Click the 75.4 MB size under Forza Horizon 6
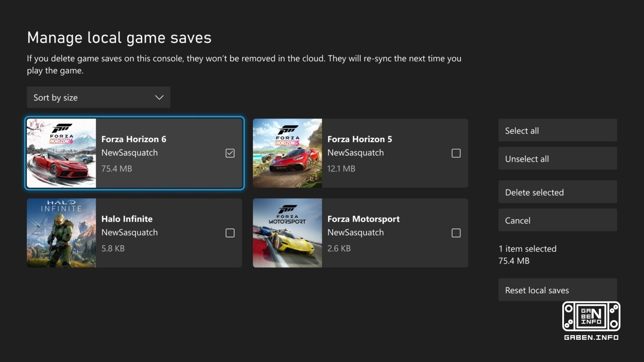Screen dimensions: 644x362 tap(117, 168)
